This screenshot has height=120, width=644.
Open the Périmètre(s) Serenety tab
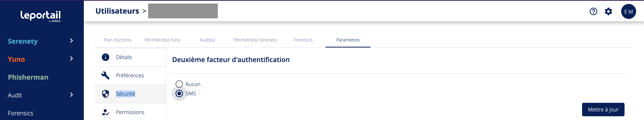(x=255, y=40)
